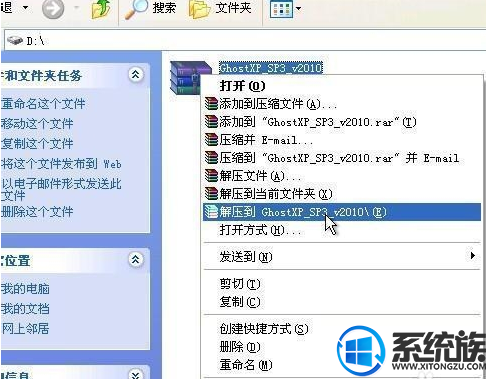The width and height of the screenshot is (486, 379).
Task: Click the D:\ address bar field
Action: pos(245,41)
